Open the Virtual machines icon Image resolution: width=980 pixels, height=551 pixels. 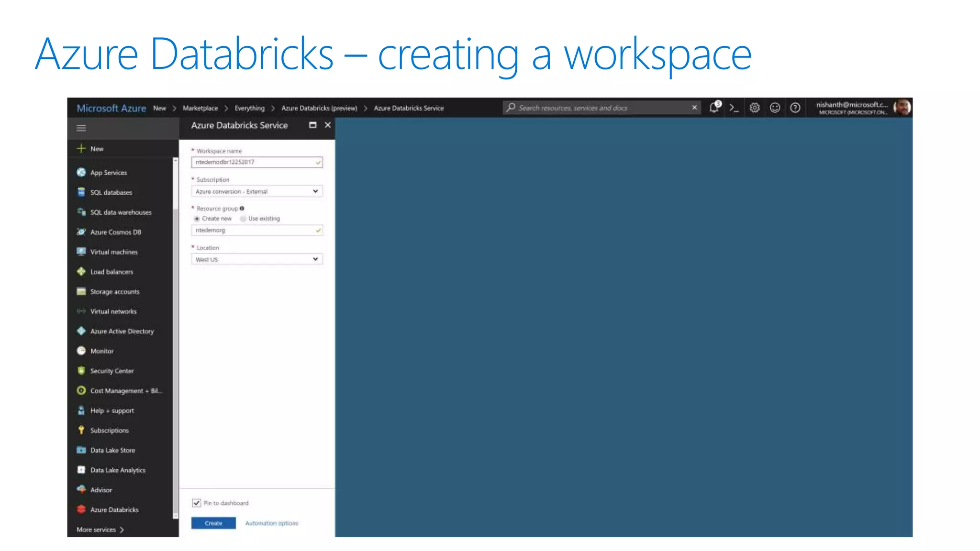(x=81, y=252)
